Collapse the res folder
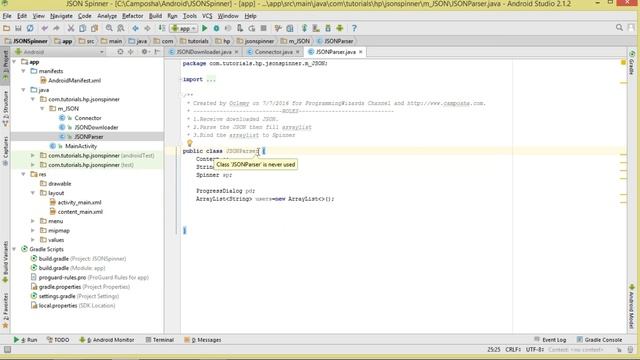The width and height of the screenshot is (640, 360). pos(24,174)
